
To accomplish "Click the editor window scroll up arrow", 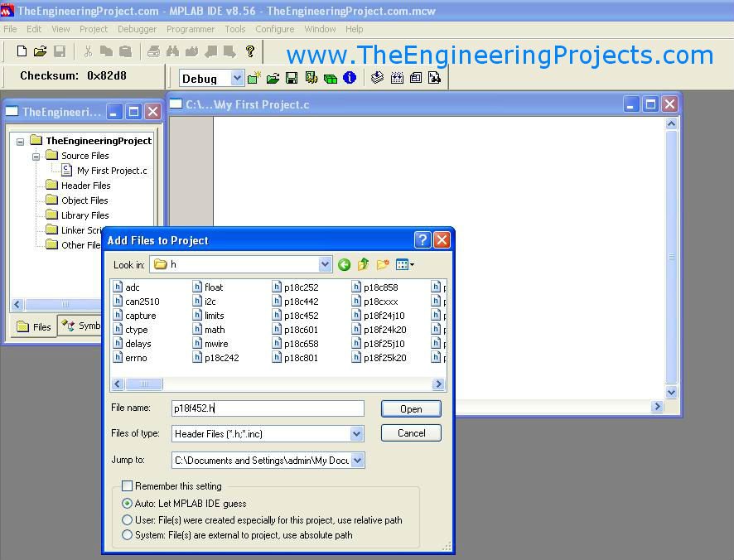I will pyautogui.click(x=671, y=123).
